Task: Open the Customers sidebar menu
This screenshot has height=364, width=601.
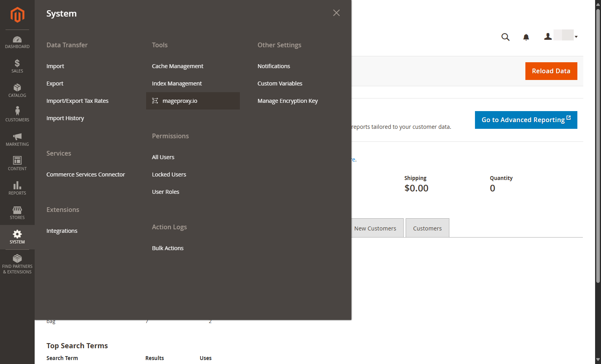Action: [17, 115]
